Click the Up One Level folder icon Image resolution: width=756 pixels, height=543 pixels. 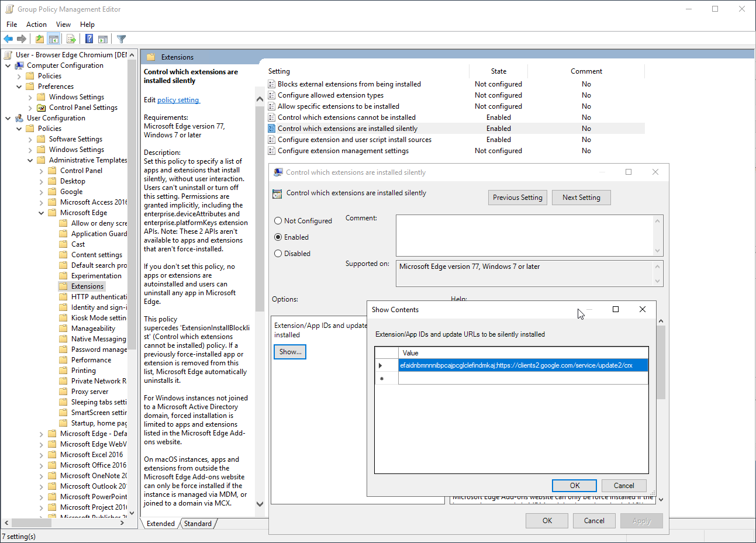point(39,39)
